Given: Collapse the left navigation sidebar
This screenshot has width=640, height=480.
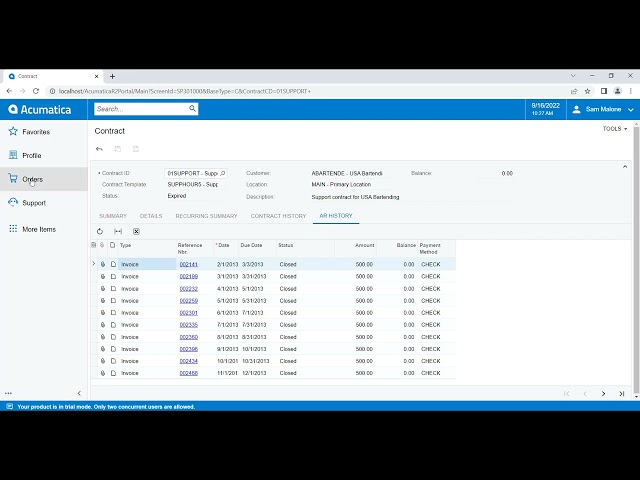Looking at the screenshot, I should click(79, 393).
